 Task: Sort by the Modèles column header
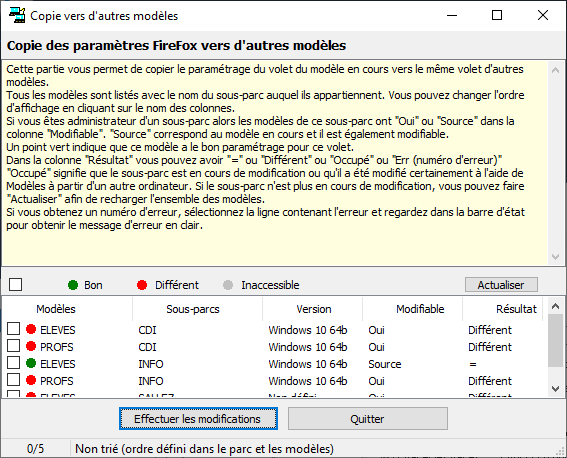[67, 309]
